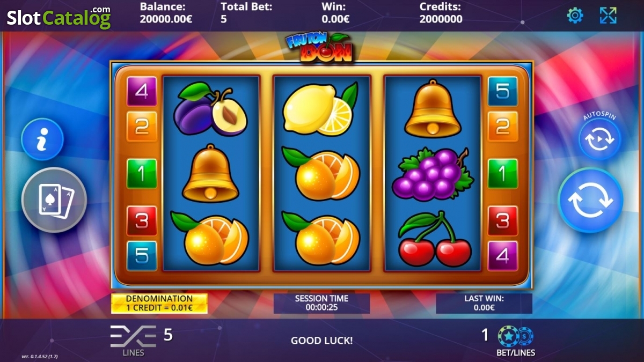Open the info paytable button
The image size is (644, 362).
[x=42, y=139]
